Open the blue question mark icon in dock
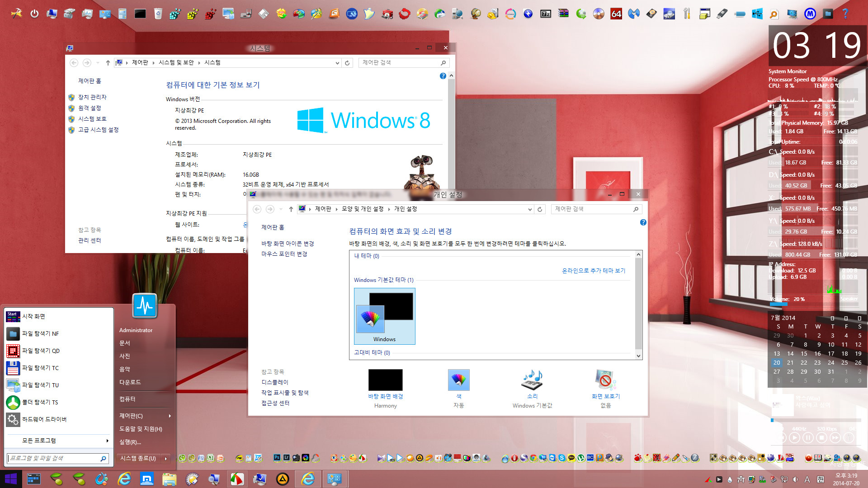 pos(845,14)
